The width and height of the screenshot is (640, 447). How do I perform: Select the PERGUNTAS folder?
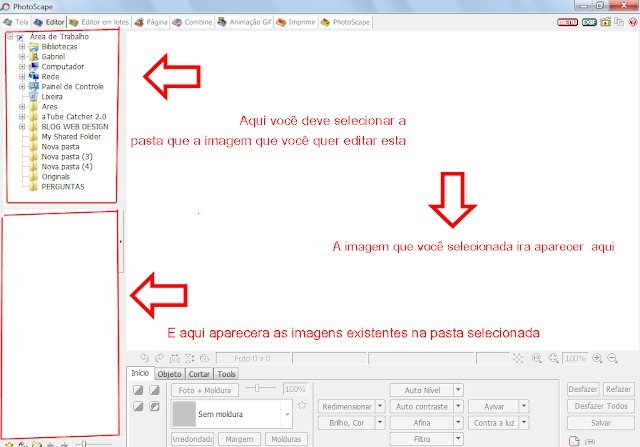[63, 187]
